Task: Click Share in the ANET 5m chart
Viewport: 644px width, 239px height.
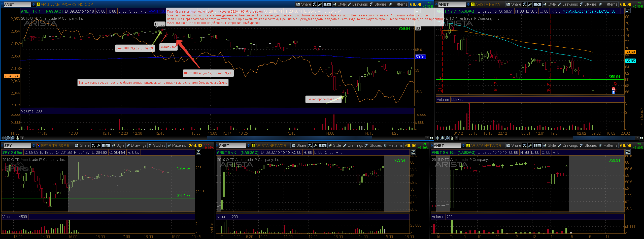Action: [299, 145]
